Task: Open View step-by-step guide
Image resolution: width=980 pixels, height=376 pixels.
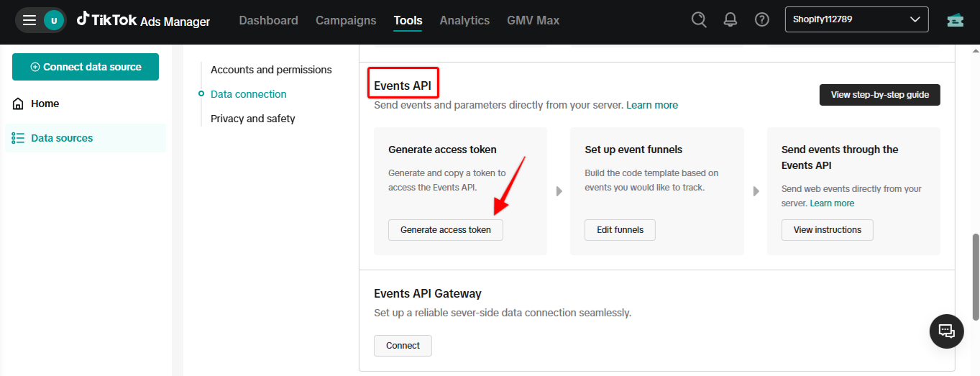Action: pos(879,95)
